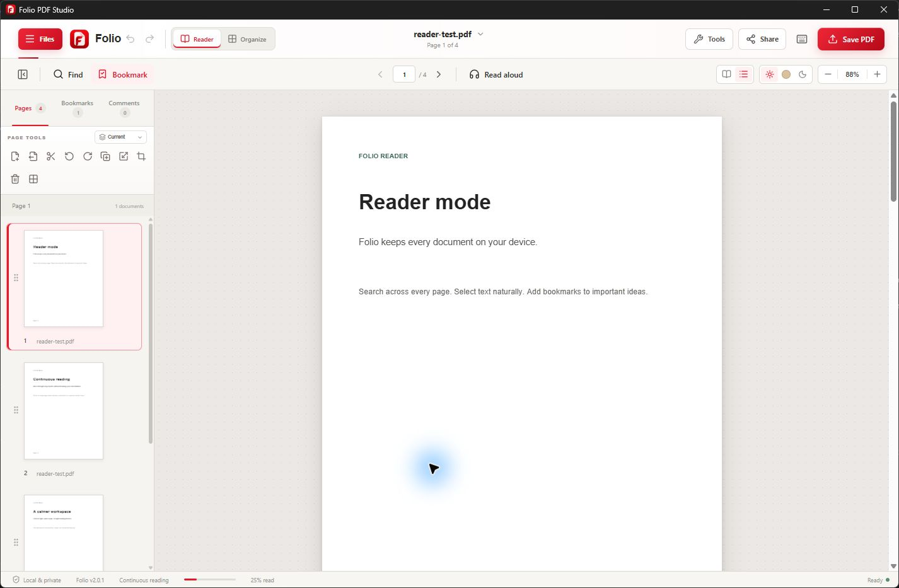Go to previous page arrow

pyautogui.click(x=380, y=74)
